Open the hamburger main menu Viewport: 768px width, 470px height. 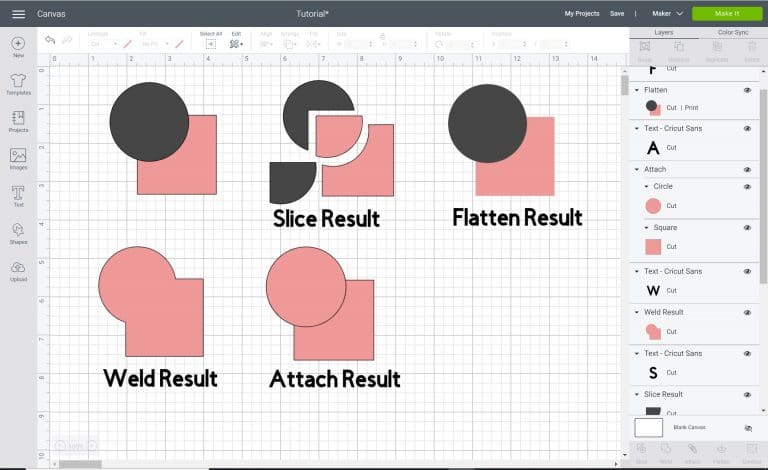[x=19, y=14]
